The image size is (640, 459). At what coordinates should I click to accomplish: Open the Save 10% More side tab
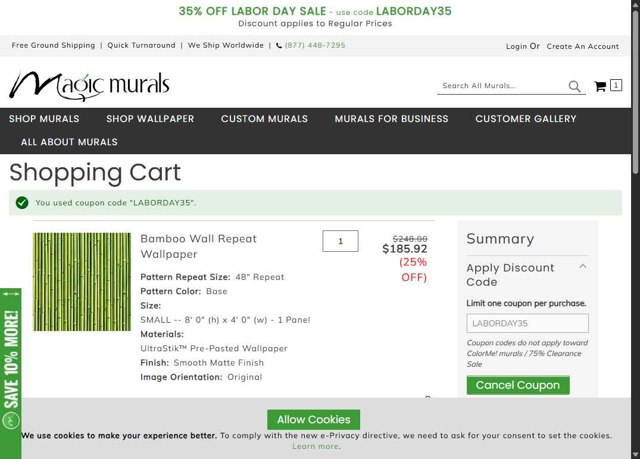pos(11,373)
